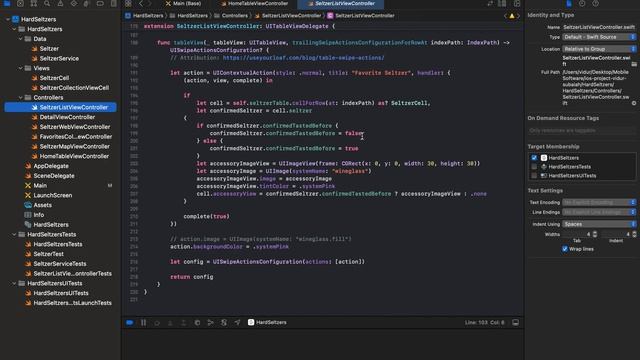Screen dimensions: 640x360
Task: Collapse the HardSeltzers group folder
Action: point(14,29)
